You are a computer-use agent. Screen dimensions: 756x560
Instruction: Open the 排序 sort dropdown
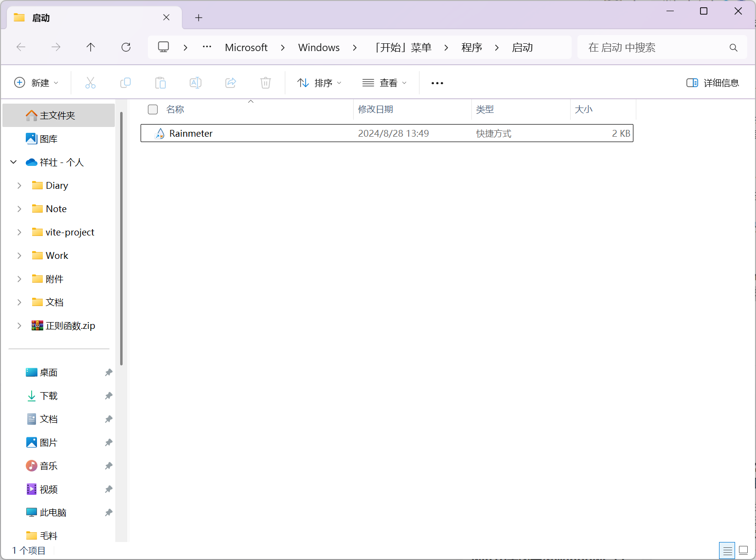tap(320, 83)
